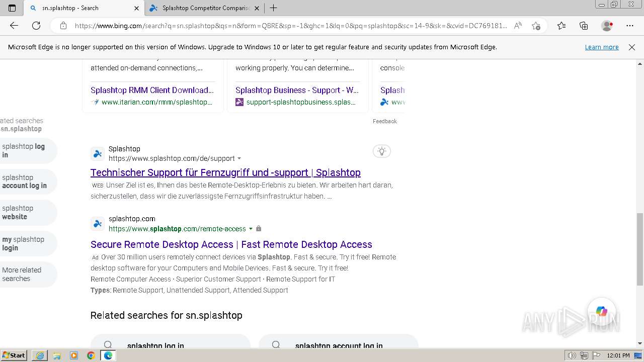Select related search splashtop website

point(28,212)
